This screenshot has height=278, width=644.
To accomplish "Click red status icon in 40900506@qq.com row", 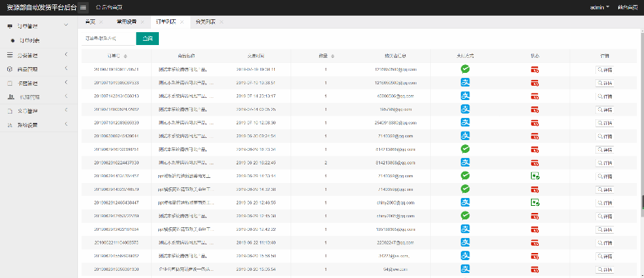I will click(535, 96).
